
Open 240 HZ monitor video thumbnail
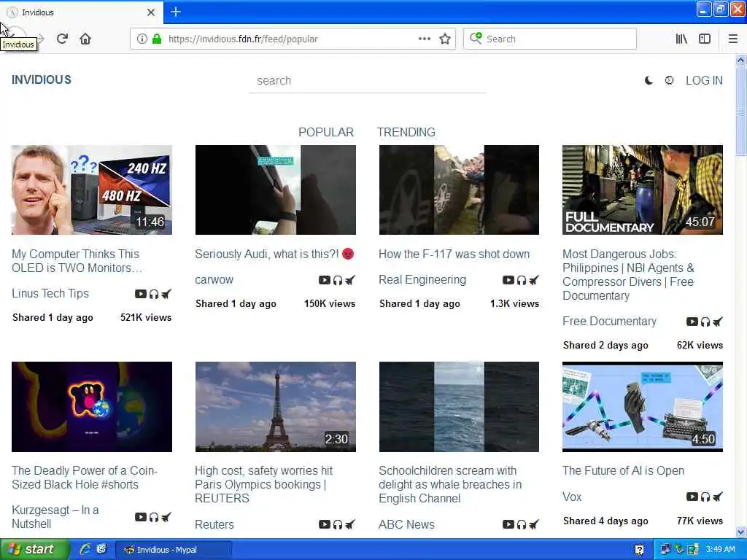(x=91, y=190)
